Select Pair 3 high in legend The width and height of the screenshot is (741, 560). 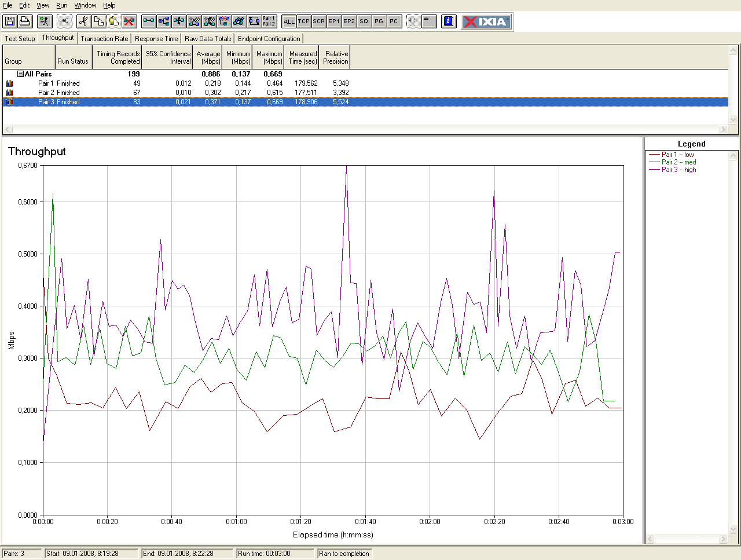pos(678,170)
